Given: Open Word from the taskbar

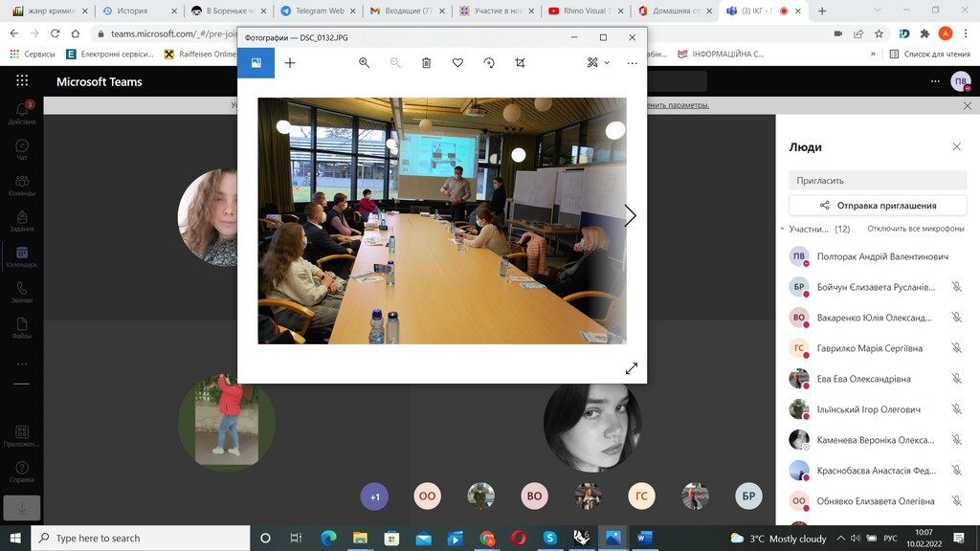Looking at the screenshot, I should [644, 538].
